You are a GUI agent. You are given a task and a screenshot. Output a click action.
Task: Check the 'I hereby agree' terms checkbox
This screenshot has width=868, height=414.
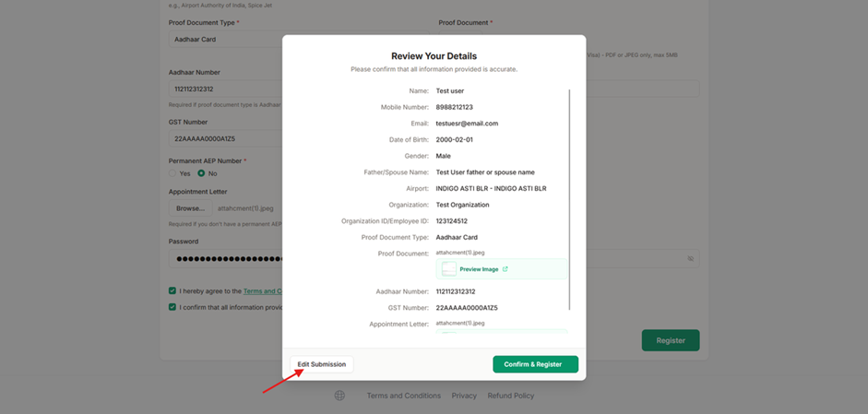coord(172,290)
